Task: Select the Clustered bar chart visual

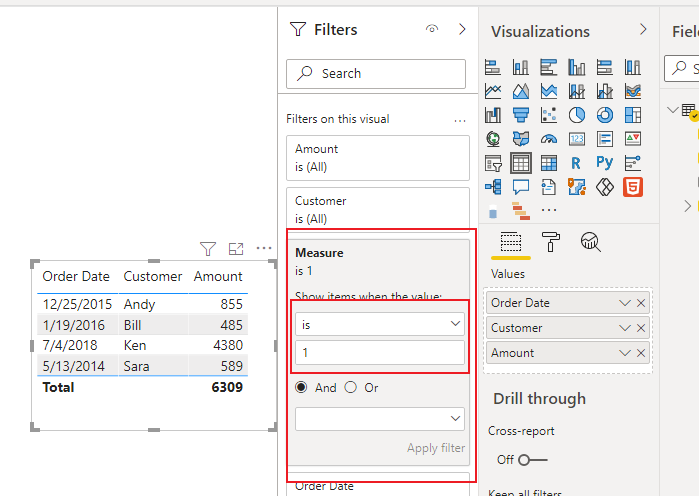Action: coord(549,67)
